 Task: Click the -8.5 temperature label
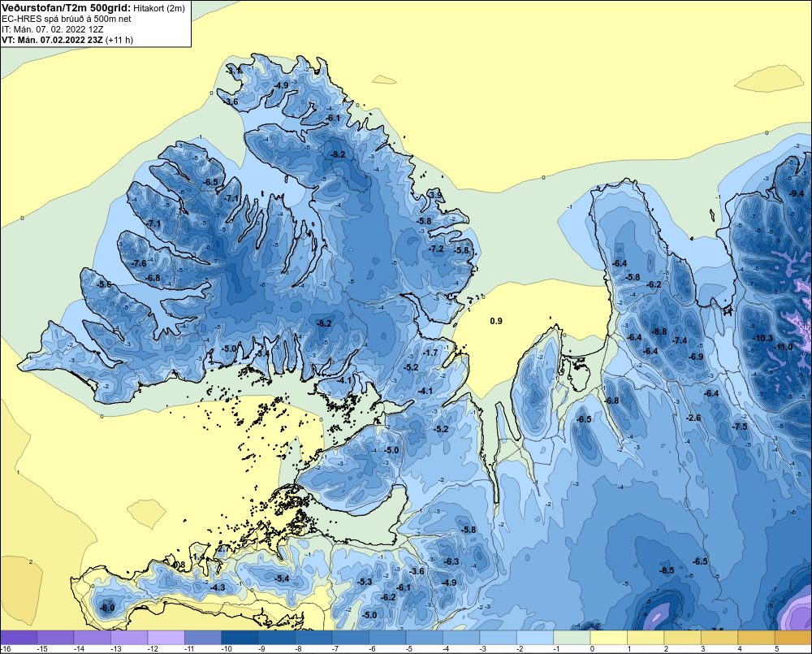667,570
